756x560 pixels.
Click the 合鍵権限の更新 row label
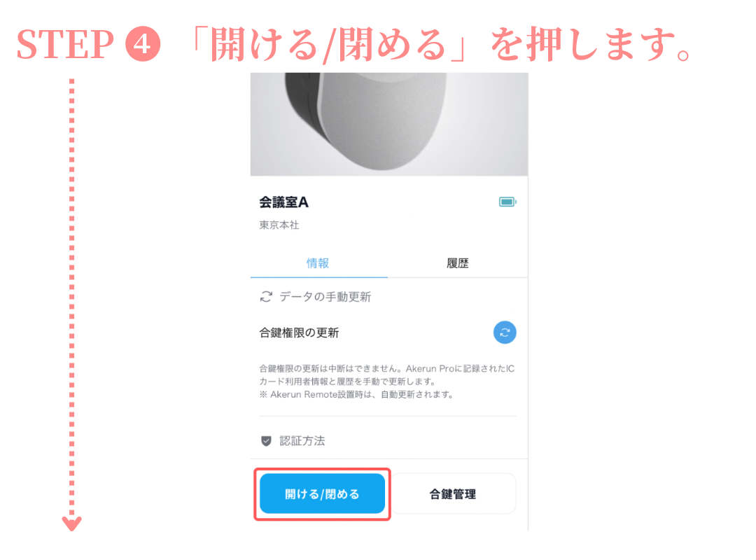click(x=299, y=332)
